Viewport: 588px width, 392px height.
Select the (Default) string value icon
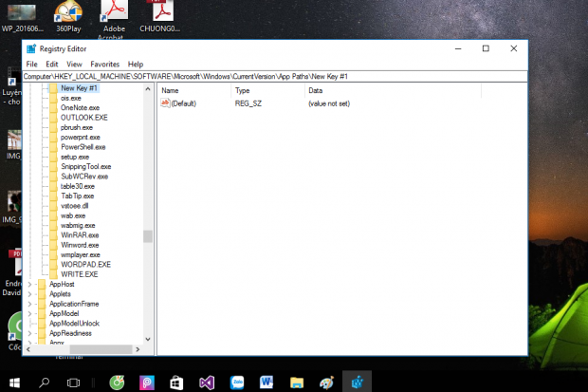[x=166, y=103]
